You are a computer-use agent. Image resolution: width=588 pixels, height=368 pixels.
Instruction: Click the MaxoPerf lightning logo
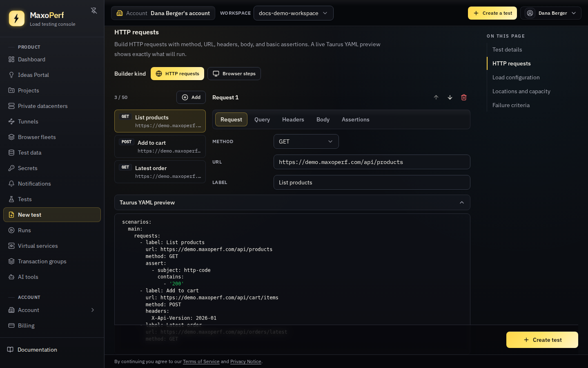[x=17, y=18]
